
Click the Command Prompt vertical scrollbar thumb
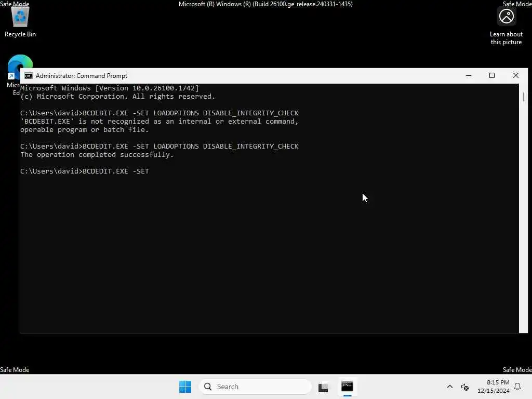click(x=524, y=97)
